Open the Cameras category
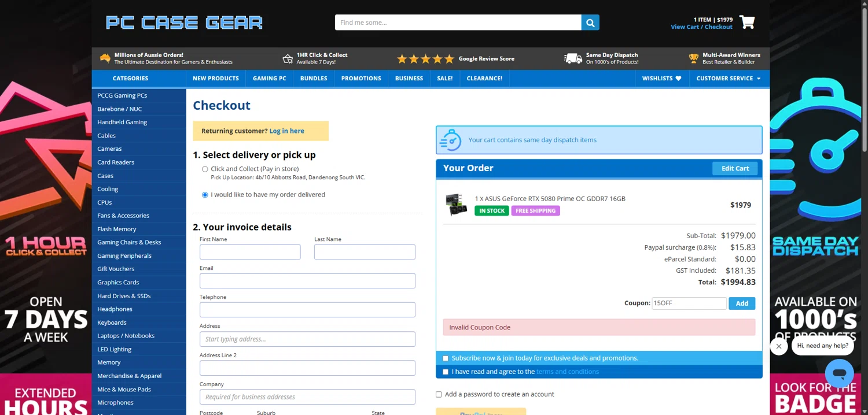 pyautogui.click(x=139, y=149)
